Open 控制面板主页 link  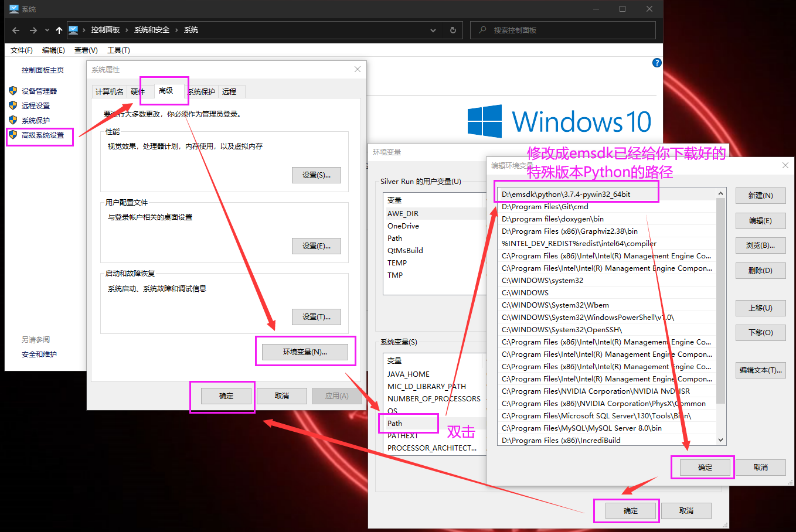pyautogui.click(x=43, y=70)
